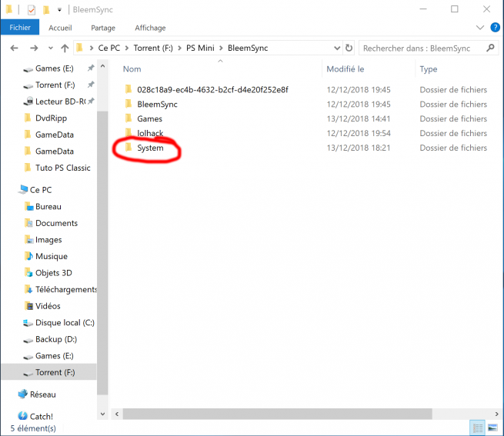504x436 pixels.
Task: Switch to the Affichage ribbon tab
Action: pos(150,28)
